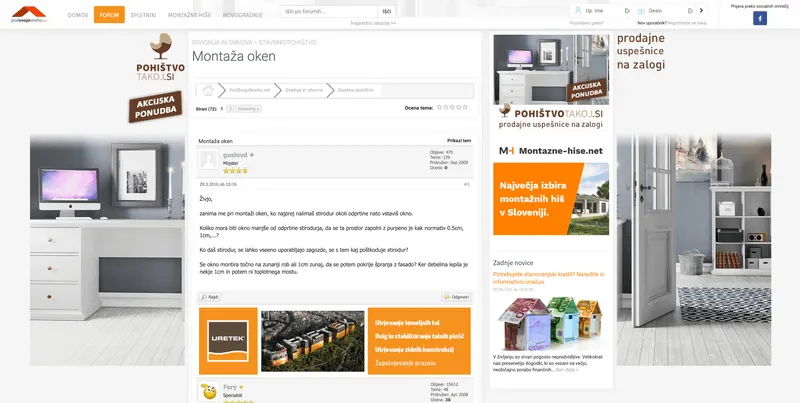800x403 pixels.
Task: Click the podsvojostreho.net house logo
Action: coord(29,14)
